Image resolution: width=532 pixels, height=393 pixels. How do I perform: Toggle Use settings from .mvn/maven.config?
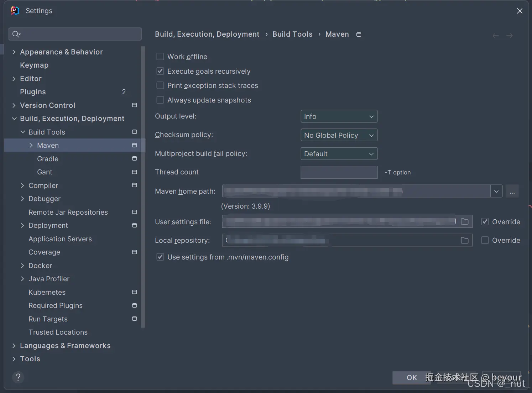pyautogui.click(x=160, y=257)
